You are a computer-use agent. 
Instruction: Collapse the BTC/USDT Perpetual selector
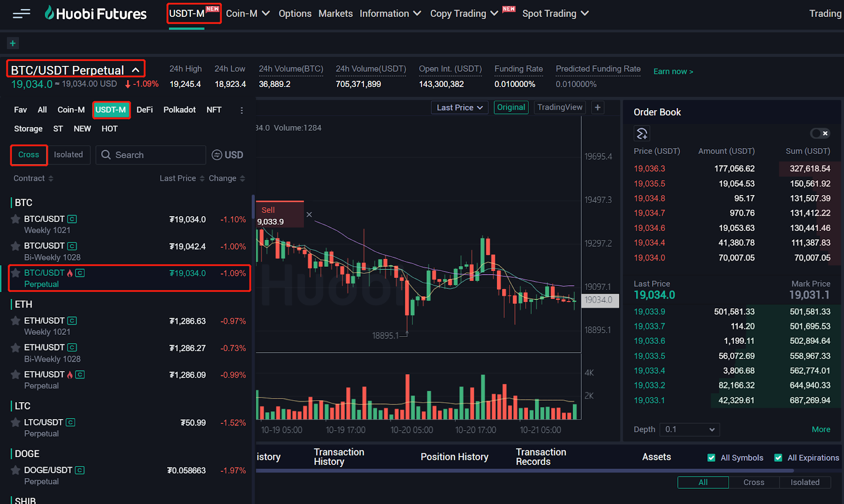[136, 70]
